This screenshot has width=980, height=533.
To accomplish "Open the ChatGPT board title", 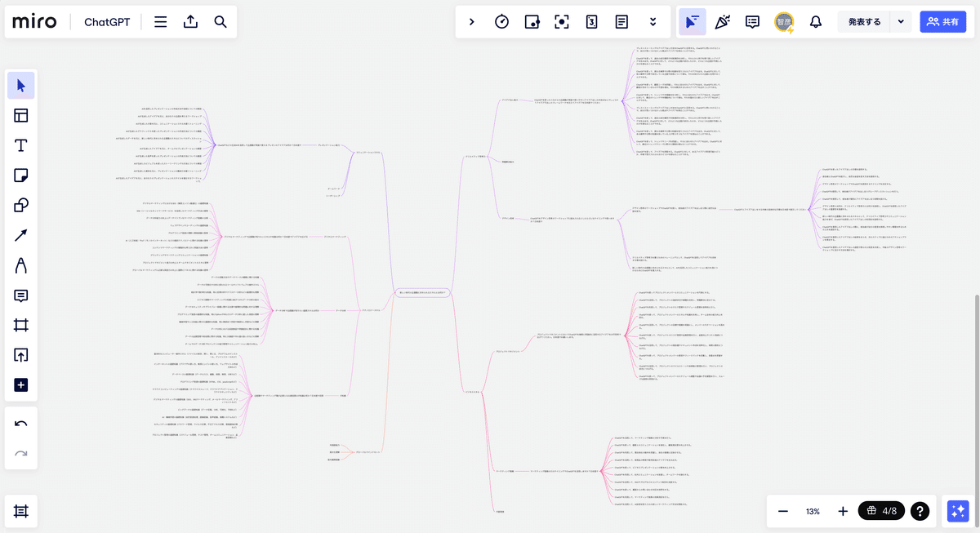I will click(x=107, y=22).
